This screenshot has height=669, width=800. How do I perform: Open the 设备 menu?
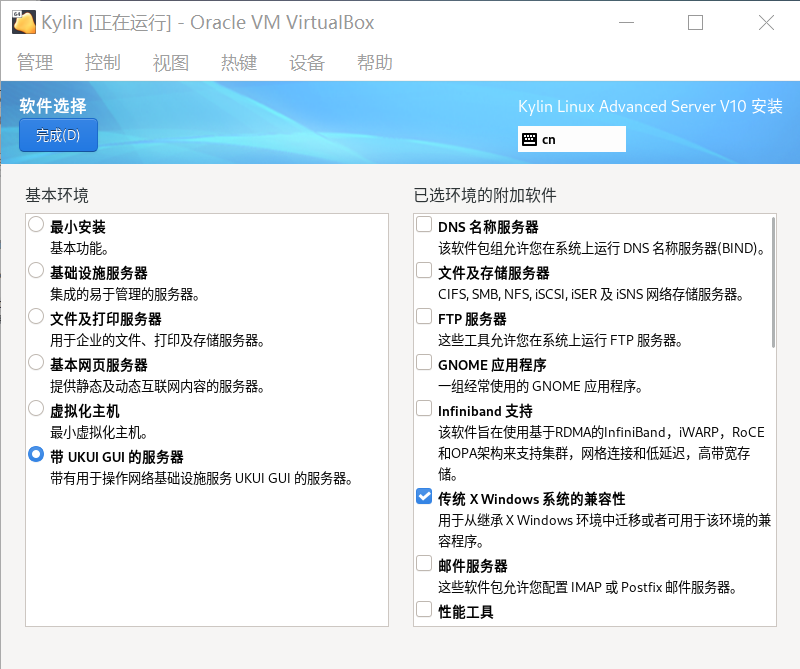[x=306, y=62]
